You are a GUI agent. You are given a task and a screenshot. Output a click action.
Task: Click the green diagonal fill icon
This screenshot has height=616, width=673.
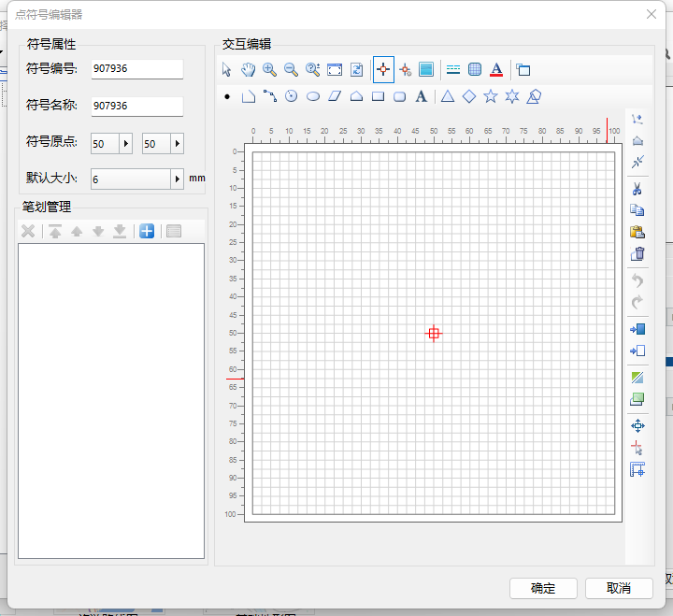point(637,378)
